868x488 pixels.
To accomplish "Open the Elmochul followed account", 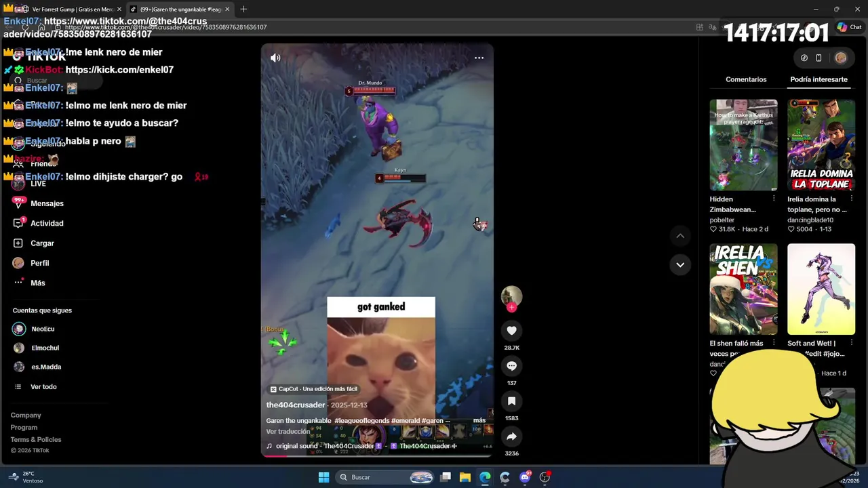I will pos(45,348).
